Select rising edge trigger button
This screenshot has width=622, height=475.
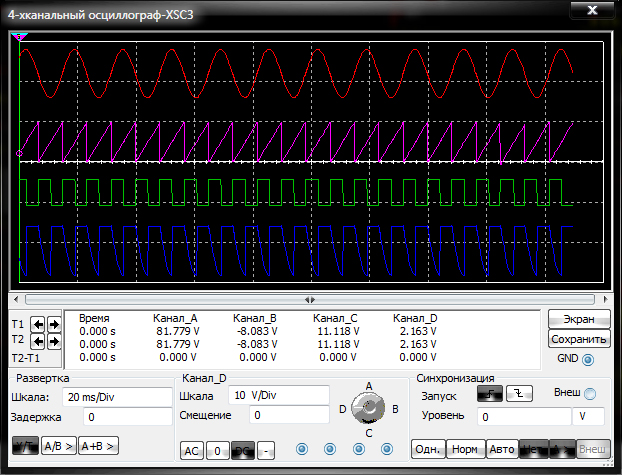click(x=490, y=393)
